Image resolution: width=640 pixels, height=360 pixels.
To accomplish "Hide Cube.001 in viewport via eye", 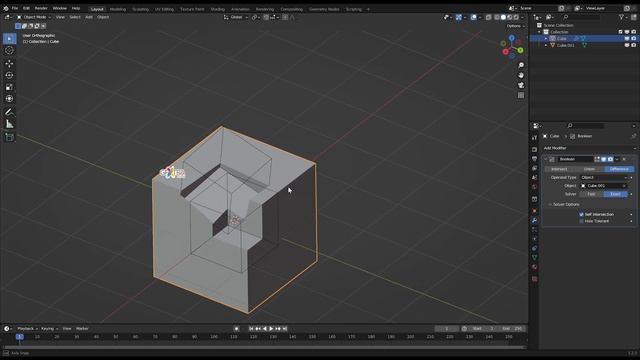I will (x=627, y=45).
